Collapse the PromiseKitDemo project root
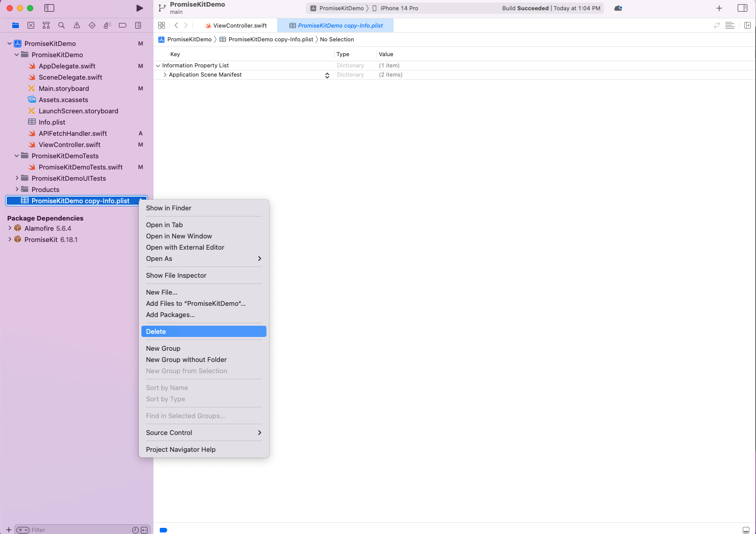Viewport: 756px width, 534px height. 9,43
